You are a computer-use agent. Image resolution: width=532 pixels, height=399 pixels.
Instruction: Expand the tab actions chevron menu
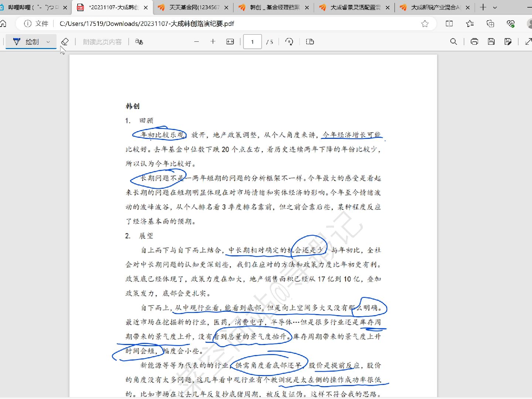point(495,7)
